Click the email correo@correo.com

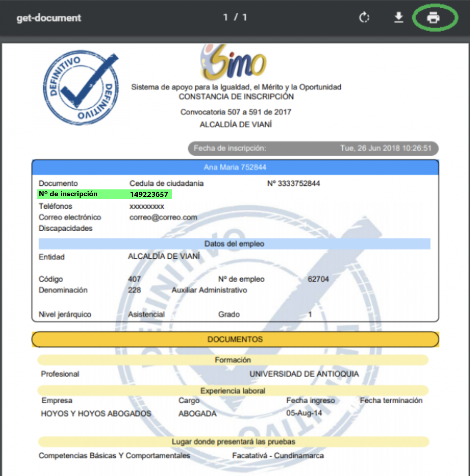pos(163,217)
